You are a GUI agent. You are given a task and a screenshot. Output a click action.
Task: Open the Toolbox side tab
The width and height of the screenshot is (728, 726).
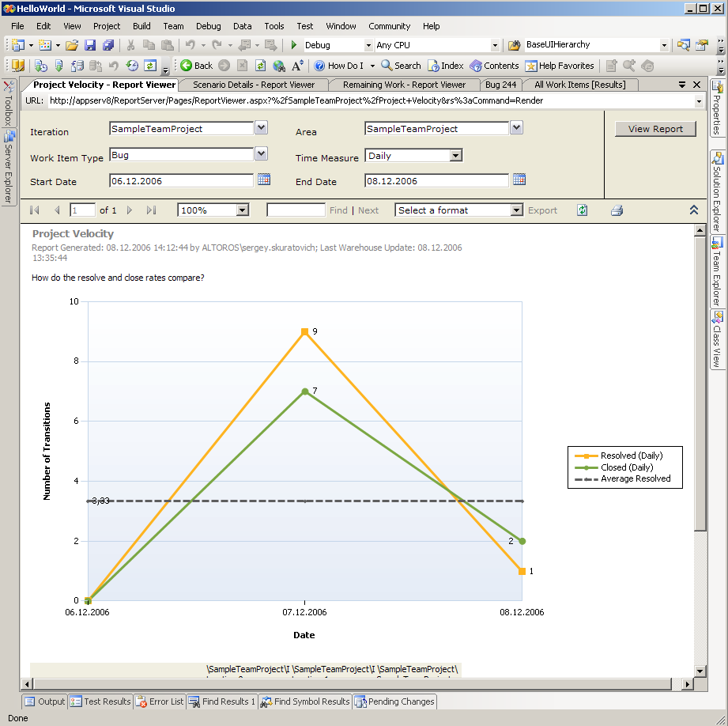[9, 103]
